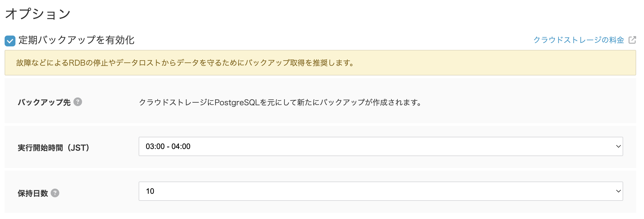Uncheck the 定期バックアップを有効化 checkbox
This screenshot has width=644, height=219.
coord(10,41)
